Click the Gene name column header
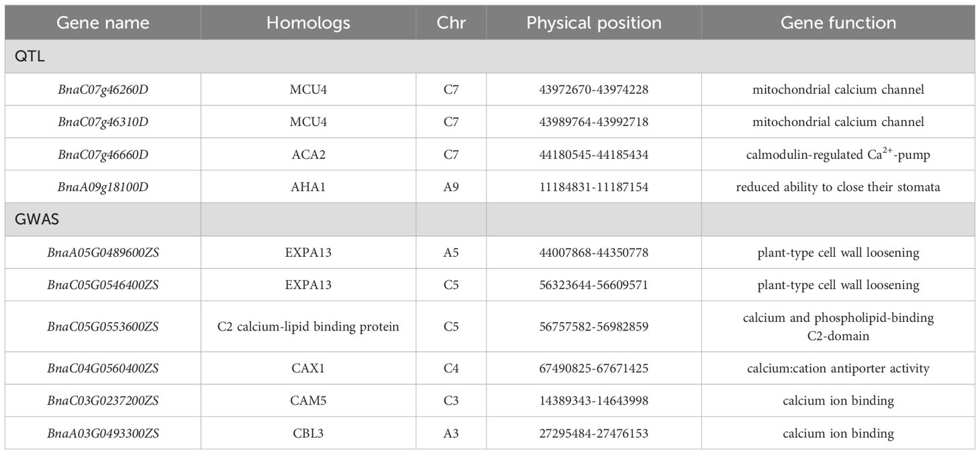The image size is (980, 454). [x=103, y=23]
